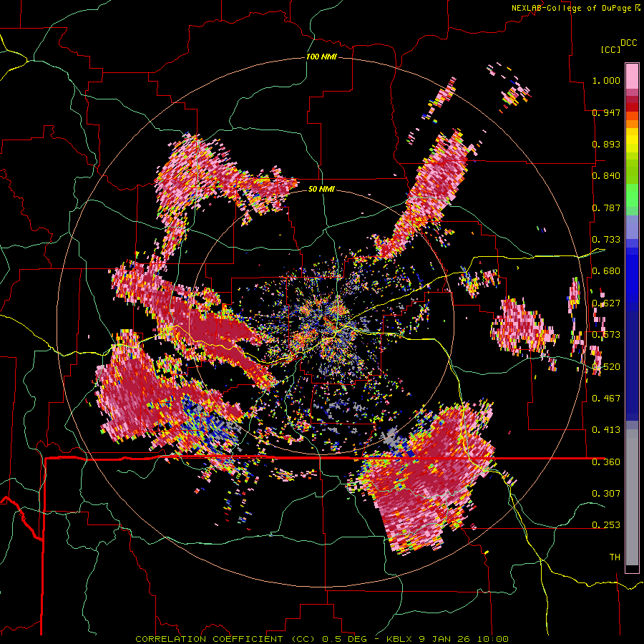Select the [CC] legend unit label
Viewport: 644px width, 644px height.
tap(611, 49)
